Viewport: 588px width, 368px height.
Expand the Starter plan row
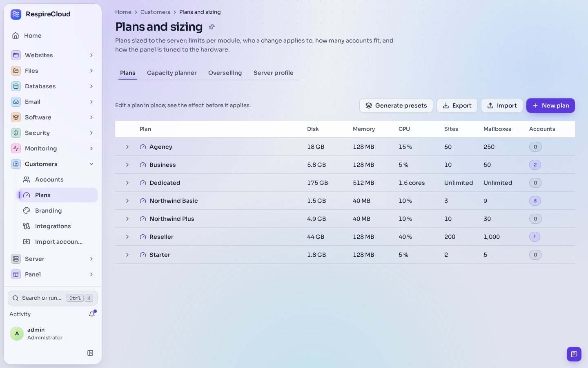point(127,255)
